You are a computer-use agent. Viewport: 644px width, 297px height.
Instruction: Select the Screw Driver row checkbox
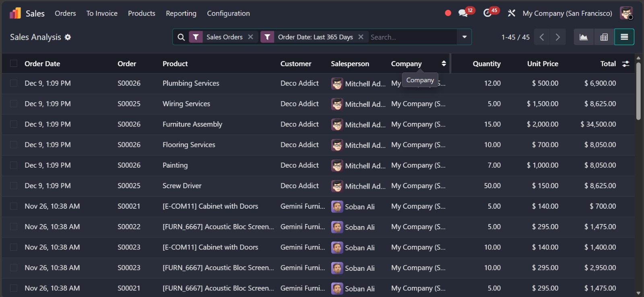(14, 186)
